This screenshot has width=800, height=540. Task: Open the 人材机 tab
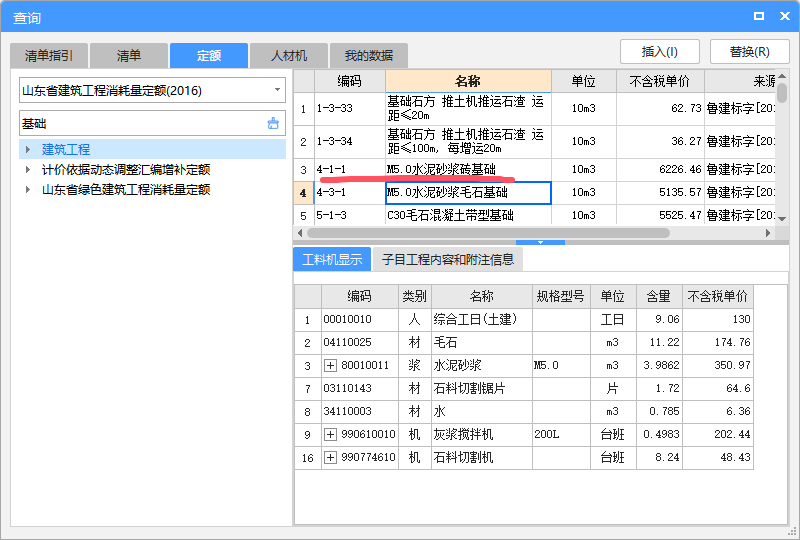pyautogui.click(x=289, y=56)
